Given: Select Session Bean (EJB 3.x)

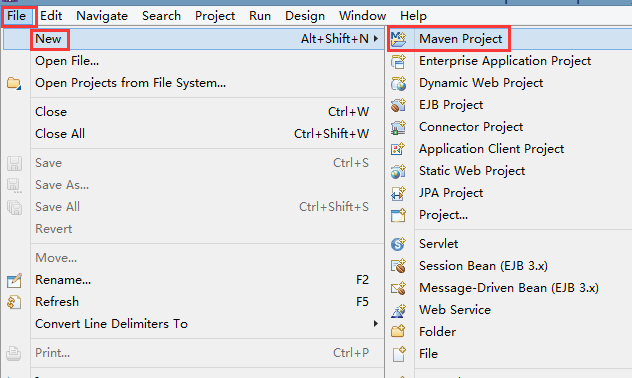Looking at the screenshot, I should (483, 266).
